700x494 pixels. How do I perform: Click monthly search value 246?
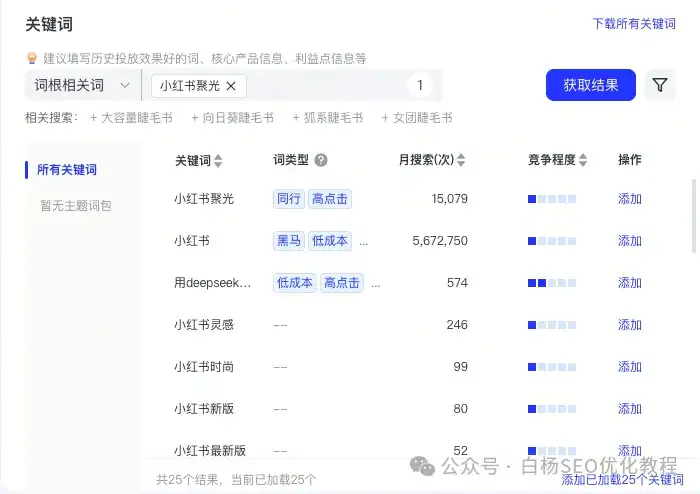457,325
